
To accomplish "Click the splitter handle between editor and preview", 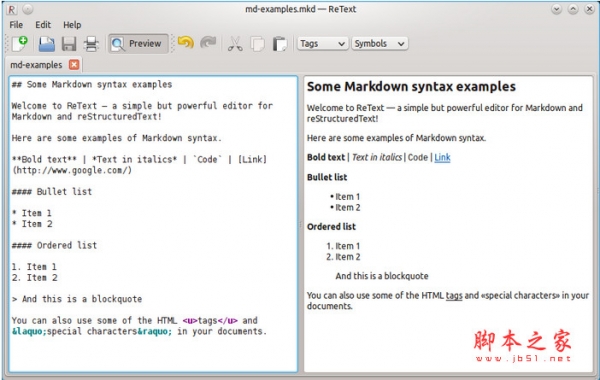I will click(301, 224).
